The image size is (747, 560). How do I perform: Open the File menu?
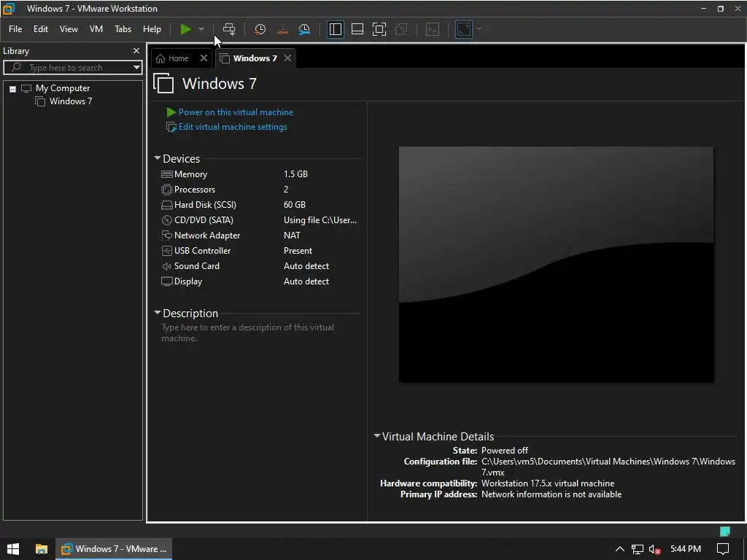click(15, 29)
